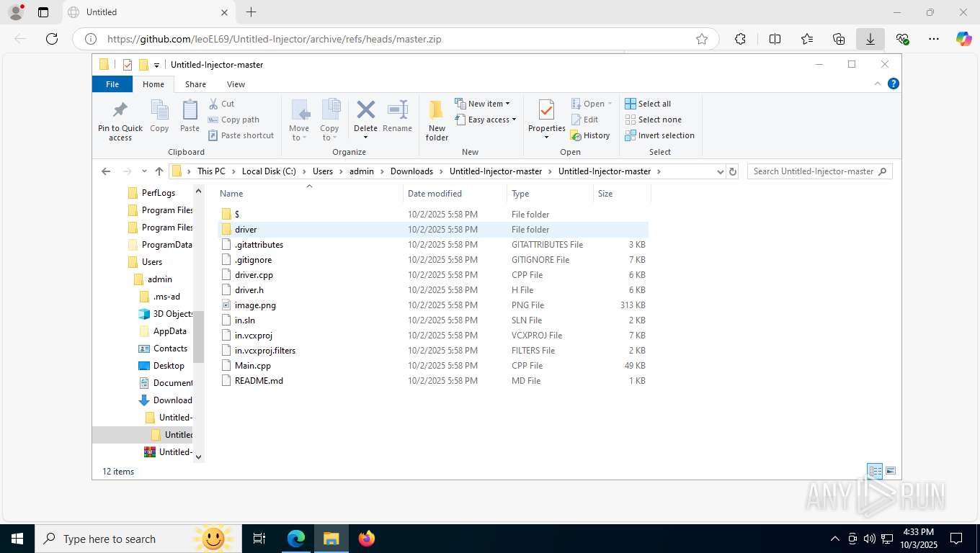Click Select none
This screenshot has width=980, height=553.
[x=653, y=120]
